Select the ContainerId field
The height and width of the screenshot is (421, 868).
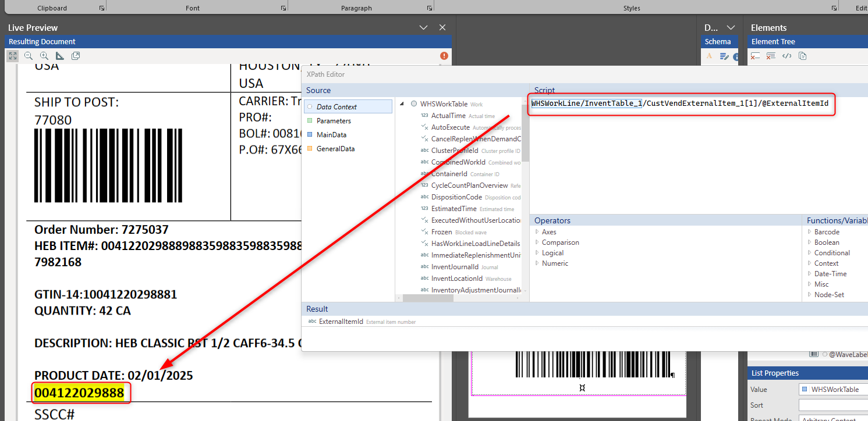pos(449,174)
